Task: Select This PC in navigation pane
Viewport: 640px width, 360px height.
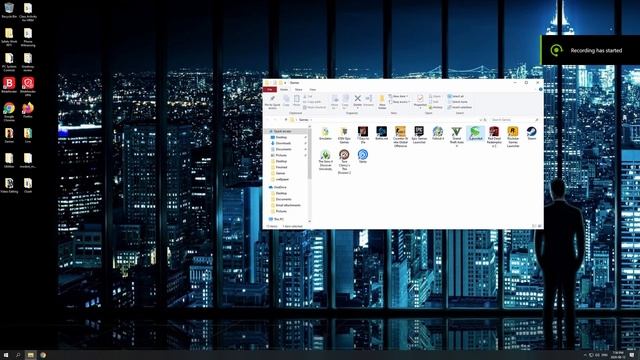Action: coord(279,219)
